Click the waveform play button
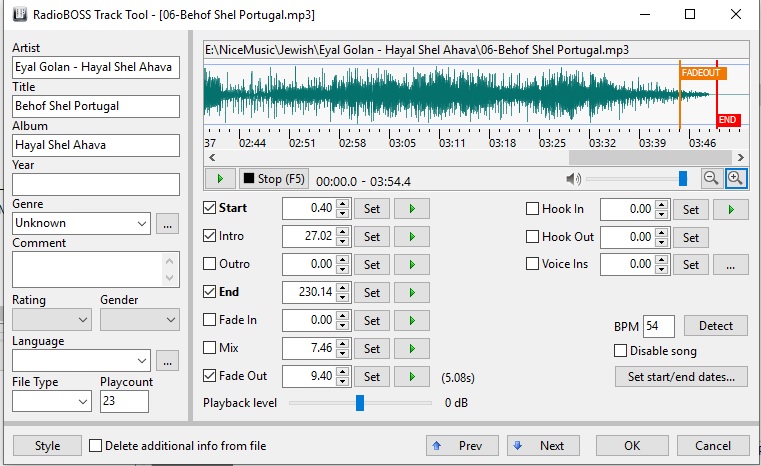Screen dimensions: 761x466 [x=220, y=179]
